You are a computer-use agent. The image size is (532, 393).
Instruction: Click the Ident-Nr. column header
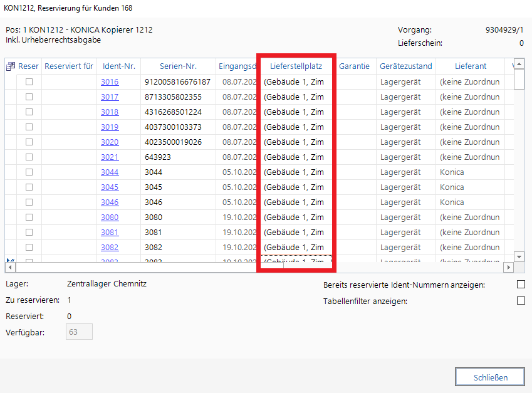(x=118, y=66)
